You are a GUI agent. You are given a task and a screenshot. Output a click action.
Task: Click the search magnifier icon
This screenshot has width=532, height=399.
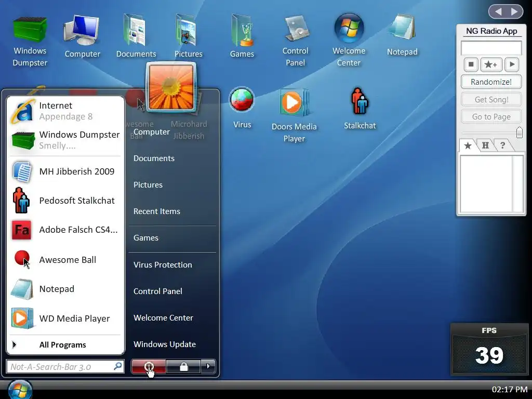118,366
